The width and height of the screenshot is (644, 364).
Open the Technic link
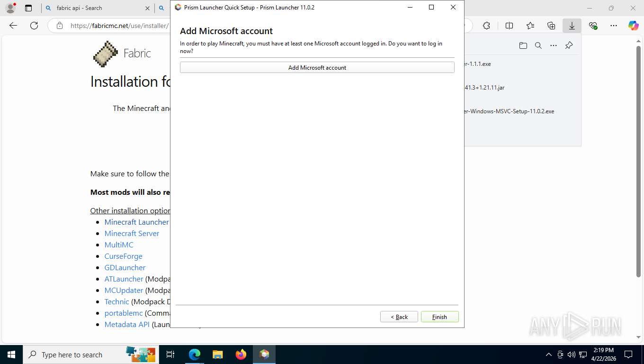click(x=116, y=301)
